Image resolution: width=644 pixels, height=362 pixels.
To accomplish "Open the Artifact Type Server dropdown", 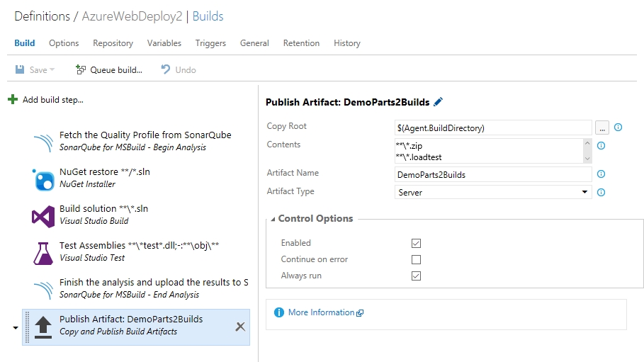I will pyautogui.click(x=584, y=192).
